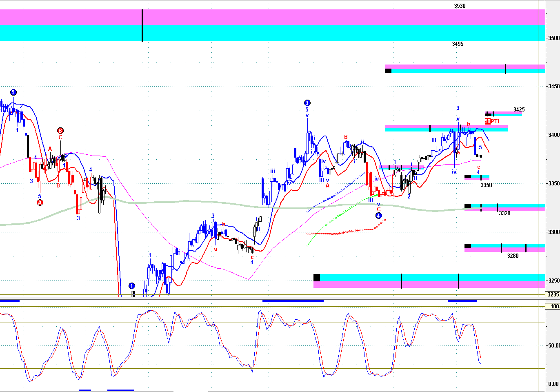Click the top cyan resistance band
560x392 pixels.
pos(269,33)
